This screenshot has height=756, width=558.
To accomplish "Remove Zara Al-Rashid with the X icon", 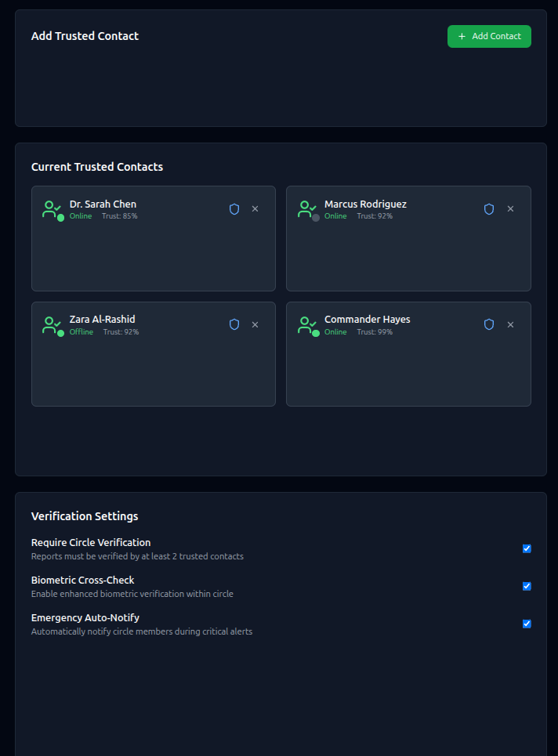I will (255, 324).
